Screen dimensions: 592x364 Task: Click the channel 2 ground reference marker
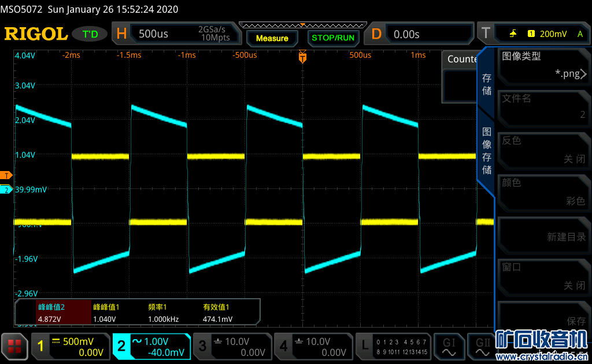[x=6, y=190]
